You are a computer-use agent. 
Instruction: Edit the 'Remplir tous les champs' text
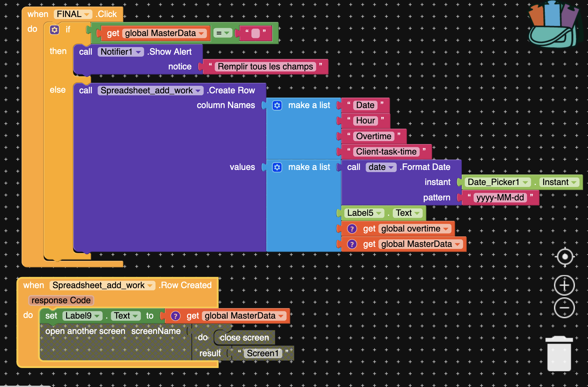click(x=265, y=67)
